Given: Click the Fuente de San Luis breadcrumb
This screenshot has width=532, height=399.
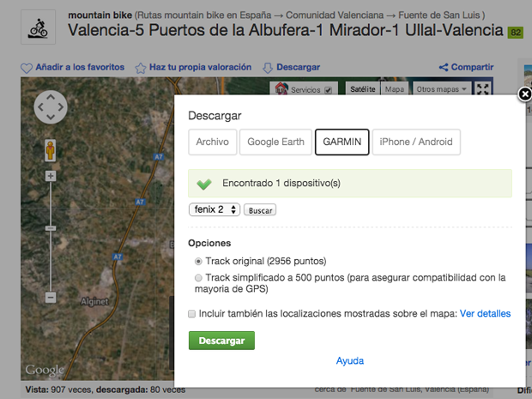Looking at the screenshot, I should 439,15.
